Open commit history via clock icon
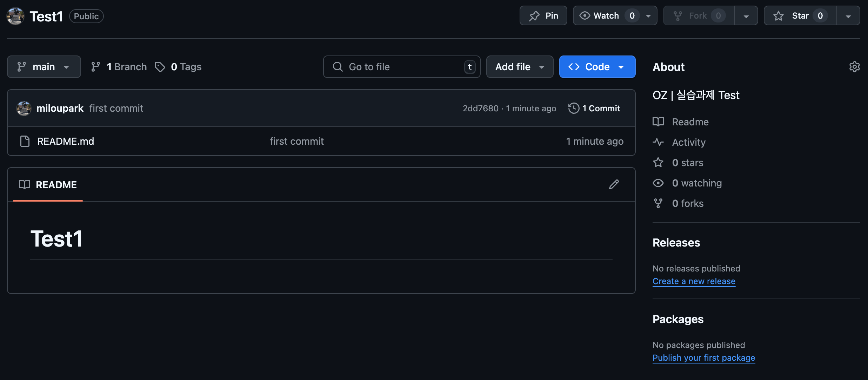This screenshot has width=868, height=380. click(574, 108)
